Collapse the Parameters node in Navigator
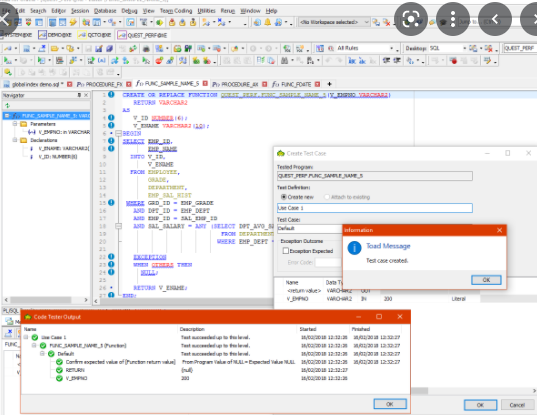 (x=15, y=124)
